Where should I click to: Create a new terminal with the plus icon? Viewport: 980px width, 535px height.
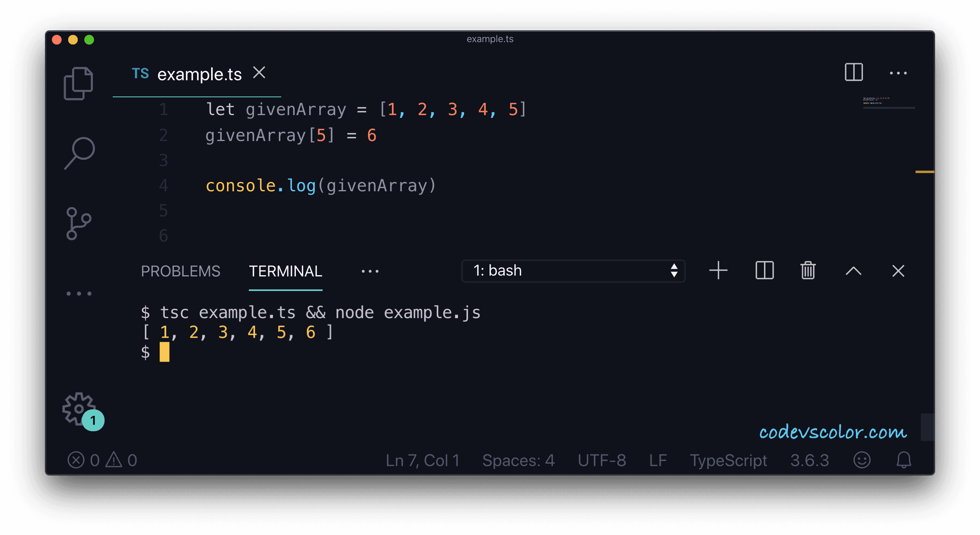[x=718, y=270]
